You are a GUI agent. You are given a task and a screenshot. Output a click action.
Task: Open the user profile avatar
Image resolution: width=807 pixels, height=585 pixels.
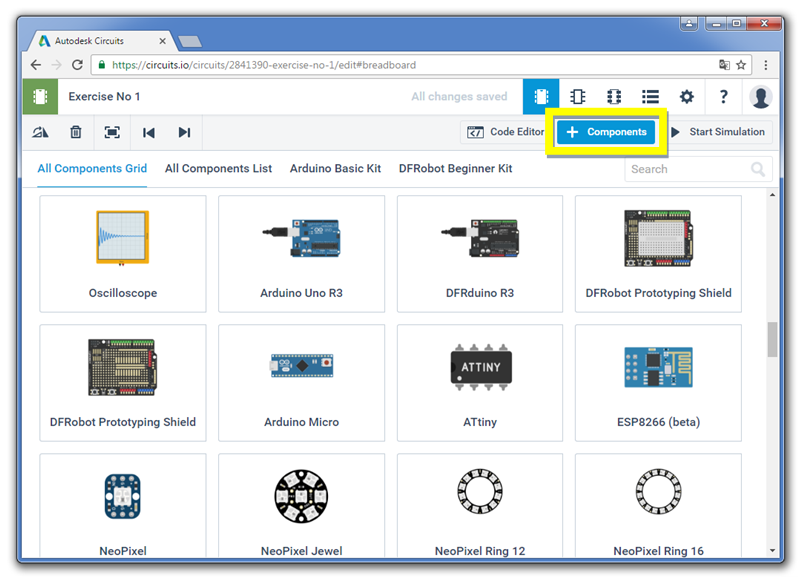761,97
